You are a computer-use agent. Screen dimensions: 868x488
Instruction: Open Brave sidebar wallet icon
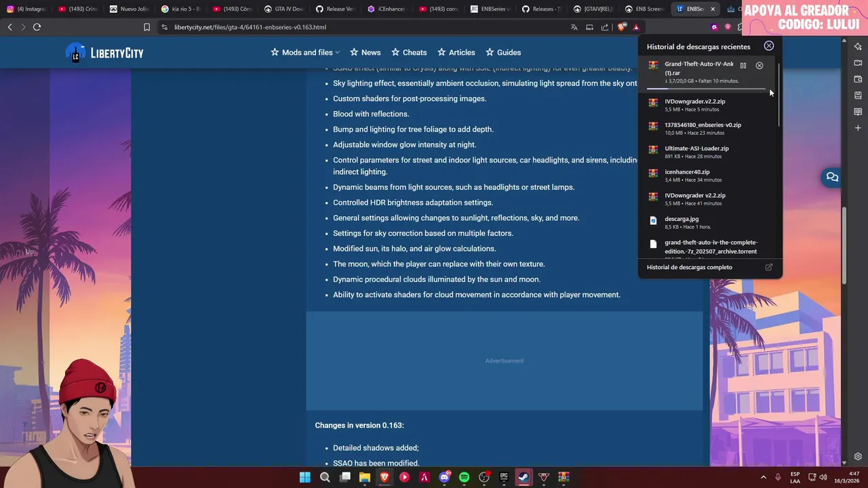[x=858, y=79]
